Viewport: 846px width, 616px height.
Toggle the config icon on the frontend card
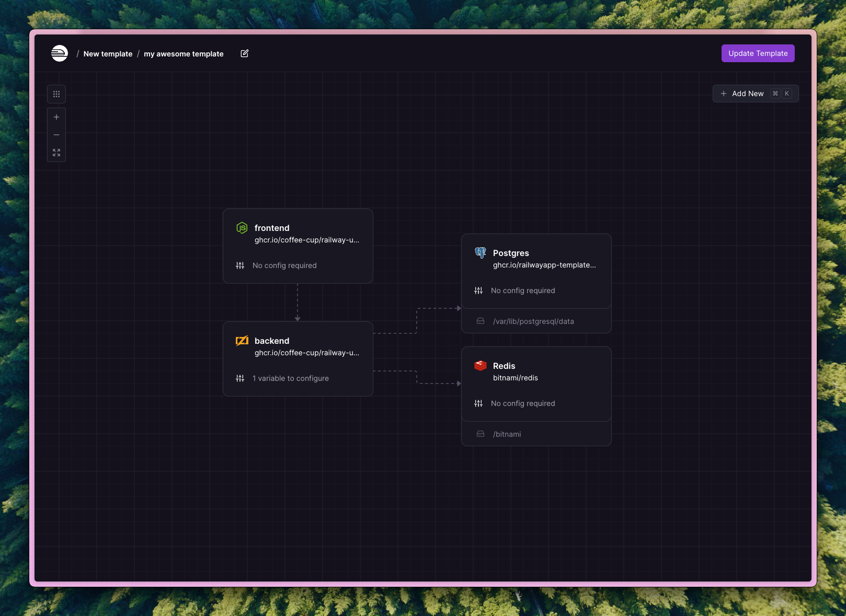241,265
